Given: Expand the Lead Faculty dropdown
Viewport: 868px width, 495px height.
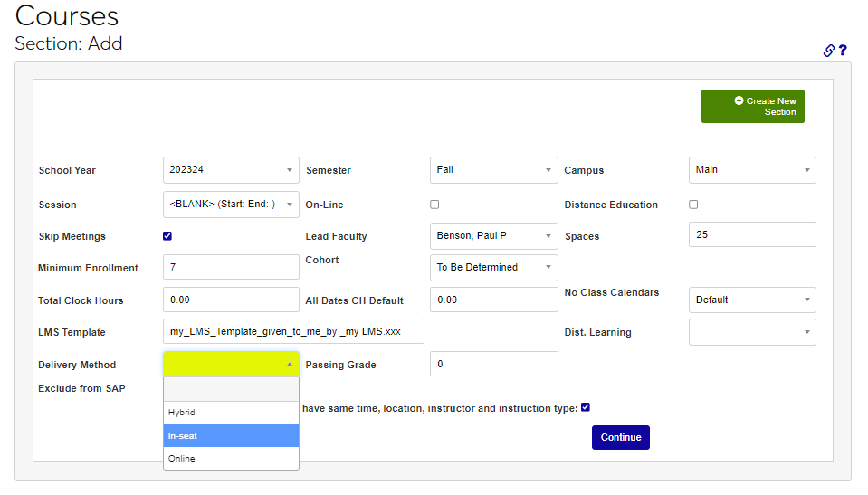Looking at the screenshot, I should [493, 236].
